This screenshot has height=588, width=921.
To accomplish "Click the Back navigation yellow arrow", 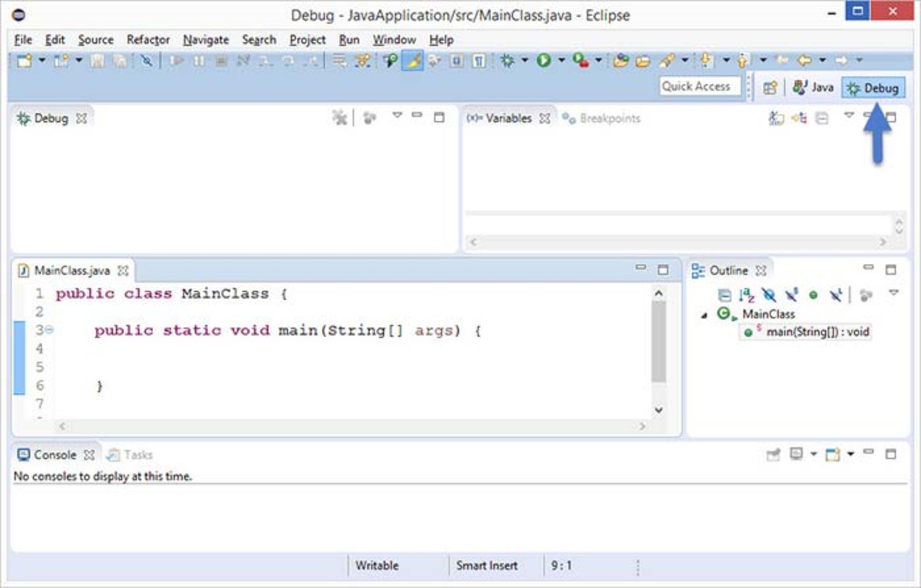I will (804, 60).
